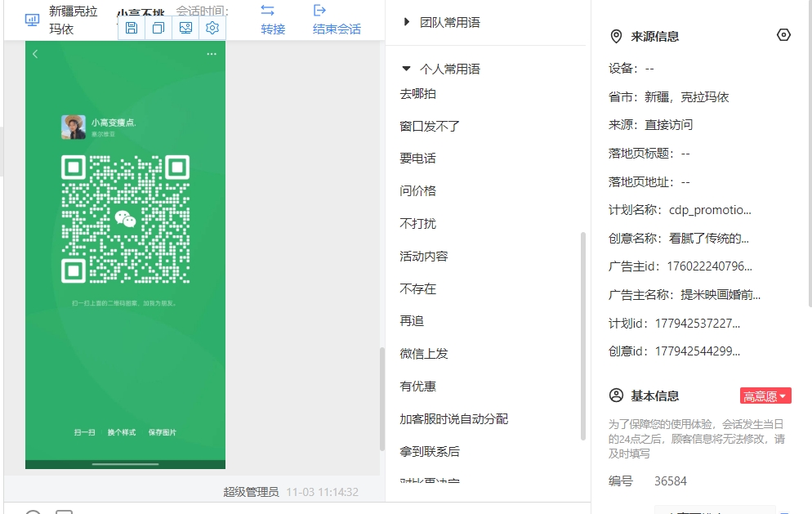
Task: Click the chat history scrollbar
Action: point(382,399)
